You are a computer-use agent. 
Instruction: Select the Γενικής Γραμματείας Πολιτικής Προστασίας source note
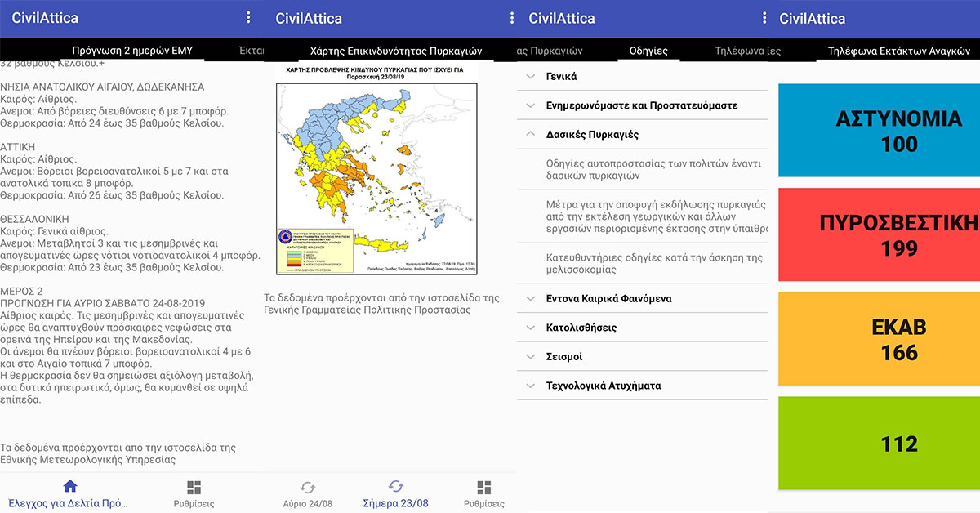[382, 304]
